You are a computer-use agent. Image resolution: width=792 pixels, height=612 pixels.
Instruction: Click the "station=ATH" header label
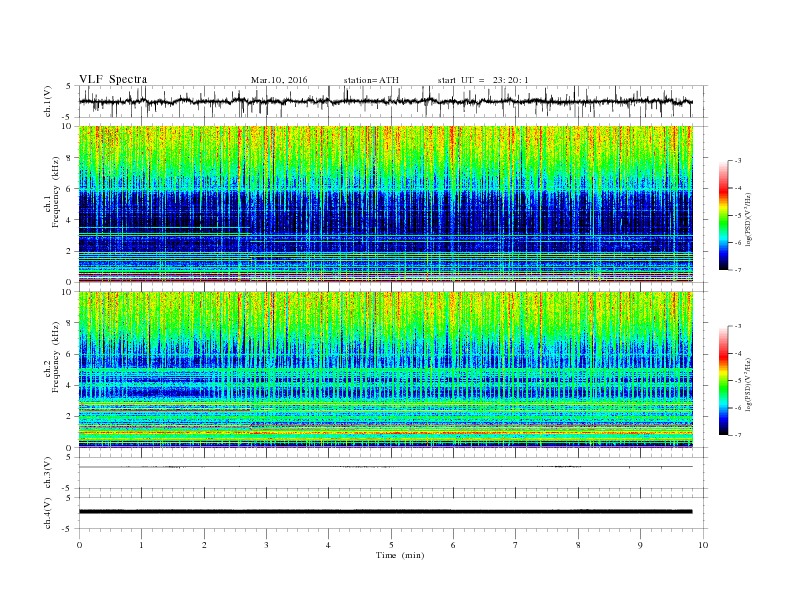371,80
